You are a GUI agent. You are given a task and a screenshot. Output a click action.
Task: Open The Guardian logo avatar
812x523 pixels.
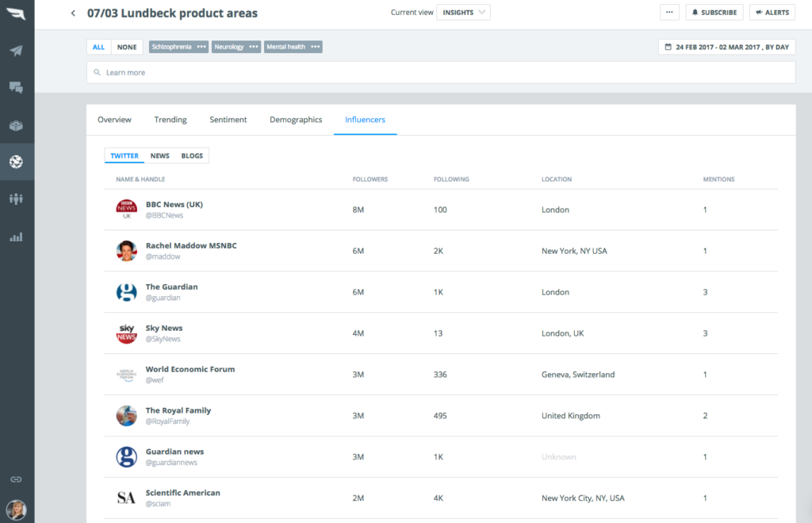coord(126,292)
